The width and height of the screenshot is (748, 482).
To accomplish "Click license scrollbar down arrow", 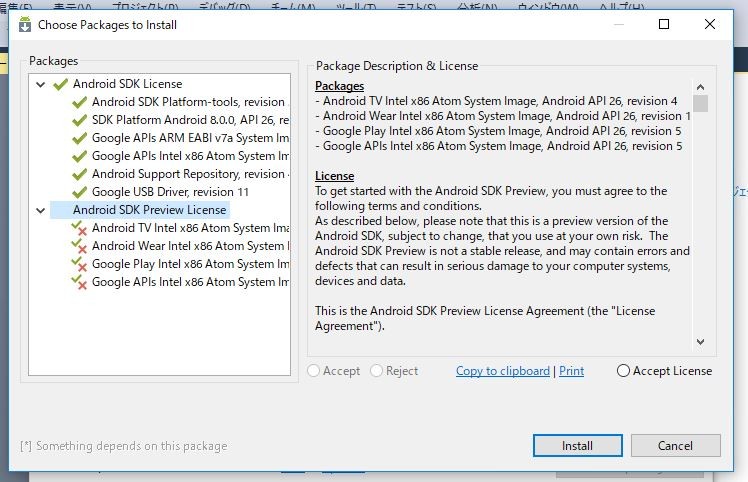I will [700, 342].
